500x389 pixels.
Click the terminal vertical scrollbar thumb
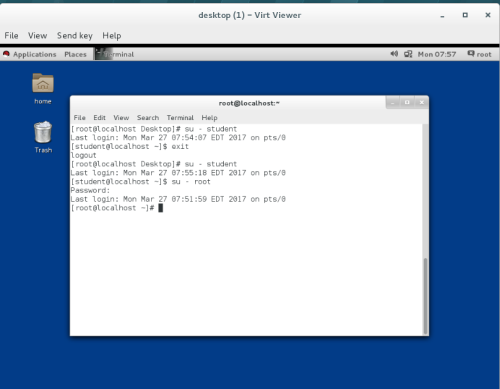(425, 296)
